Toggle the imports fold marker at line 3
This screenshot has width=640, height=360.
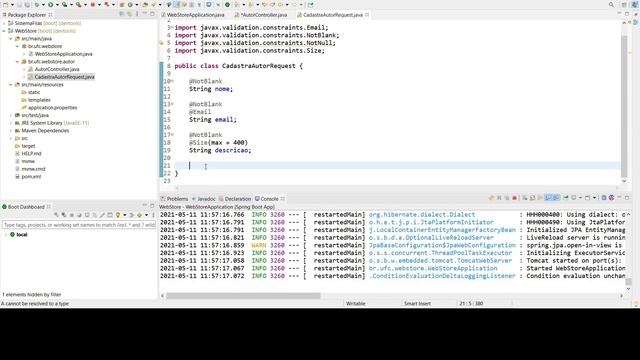[172, 28]
